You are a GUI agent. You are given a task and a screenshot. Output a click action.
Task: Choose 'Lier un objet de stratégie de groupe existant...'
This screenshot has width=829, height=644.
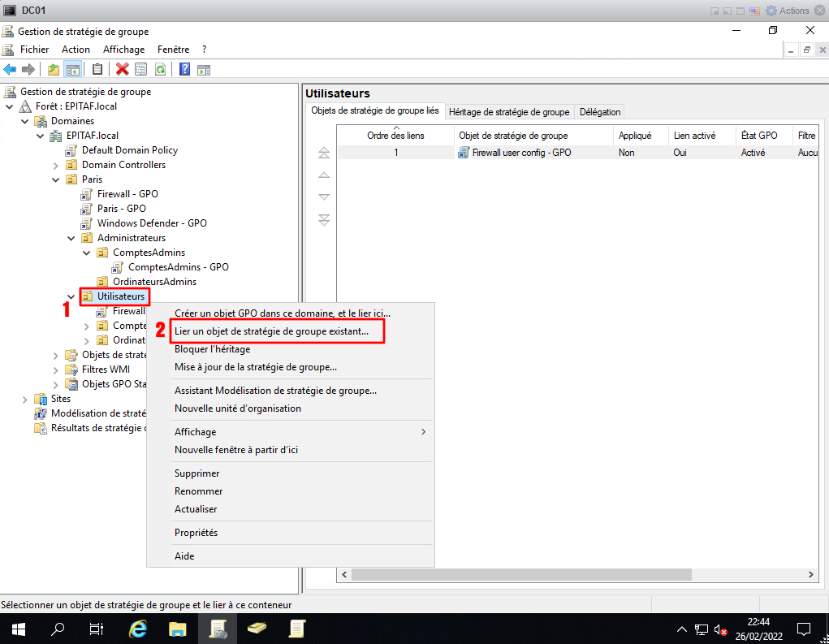pos(271,331)
